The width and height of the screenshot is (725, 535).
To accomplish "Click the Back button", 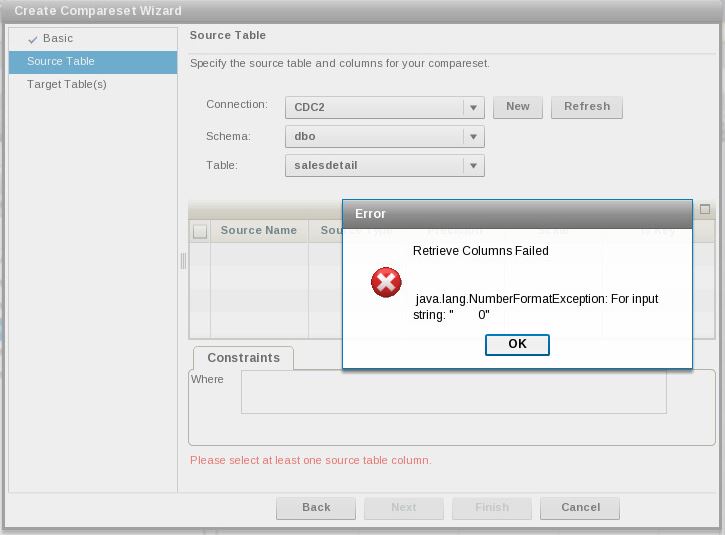I will click(x=316, y=508).
